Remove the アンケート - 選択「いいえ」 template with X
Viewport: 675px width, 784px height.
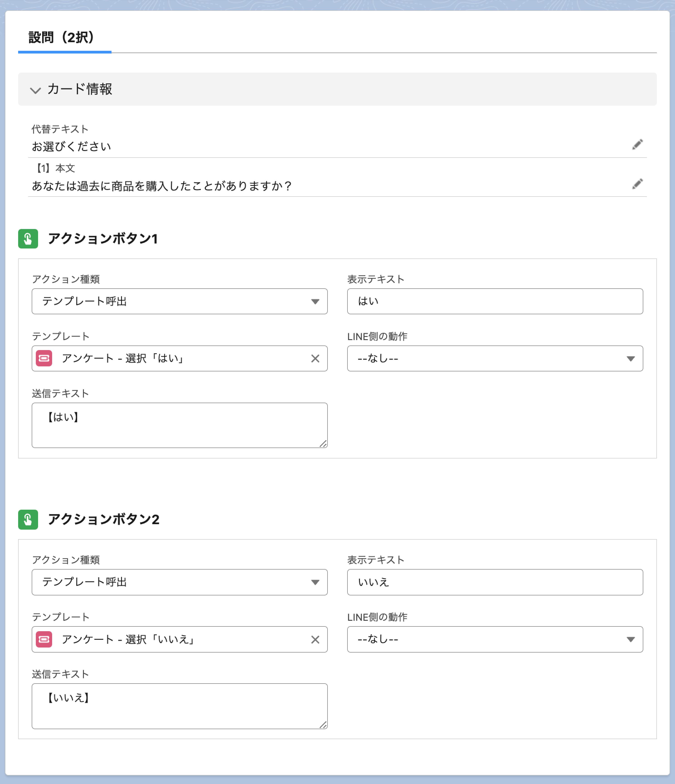point(315,639)
